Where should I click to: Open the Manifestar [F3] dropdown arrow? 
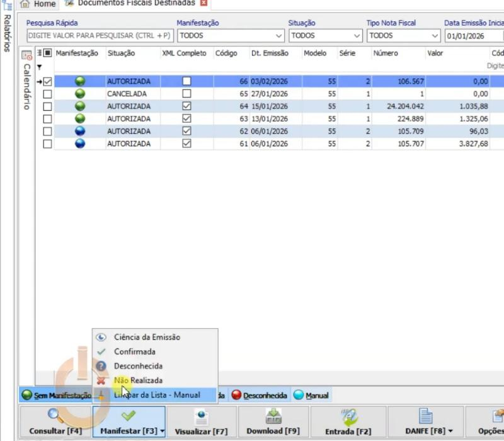[x=162, y=431]
